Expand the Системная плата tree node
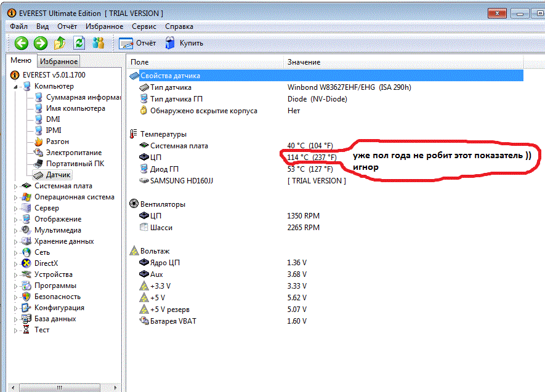The height and width of the screenshot is (392, 545). (x=15, y=186)
